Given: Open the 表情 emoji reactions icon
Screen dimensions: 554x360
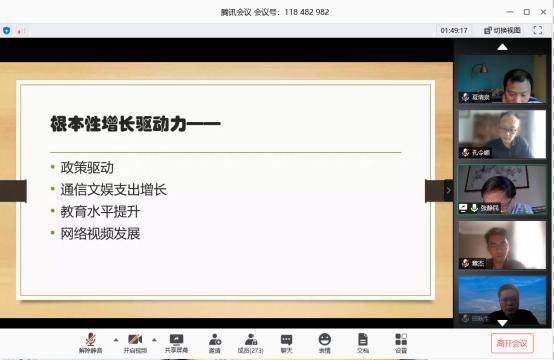Looking at the screenshot, I should click(x=324, y=343).
